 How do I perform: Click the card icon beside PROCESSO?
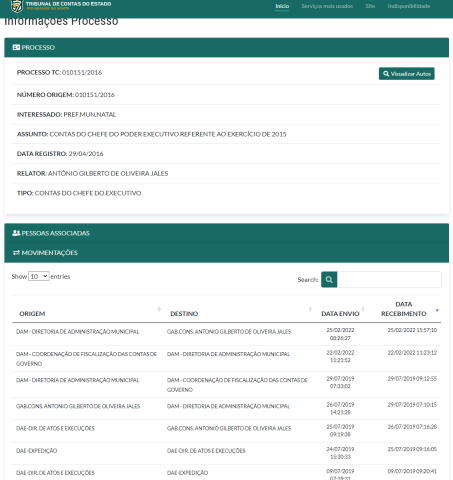tap(16, 47)
